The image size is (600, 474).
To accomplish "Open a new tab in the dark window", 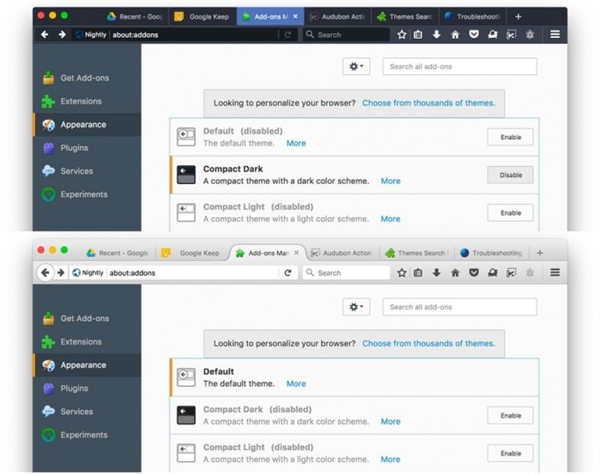I will pos(518,17).
